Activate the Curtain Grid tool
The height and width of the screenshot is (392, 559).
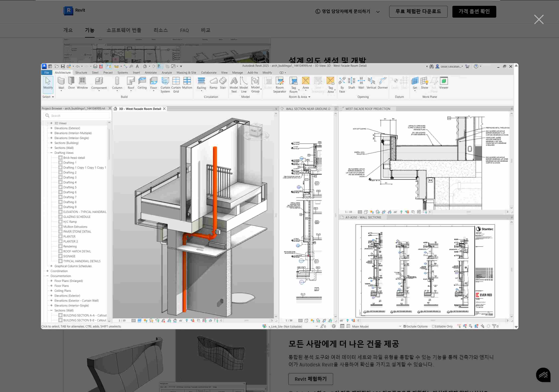click(x=176, y=85)
